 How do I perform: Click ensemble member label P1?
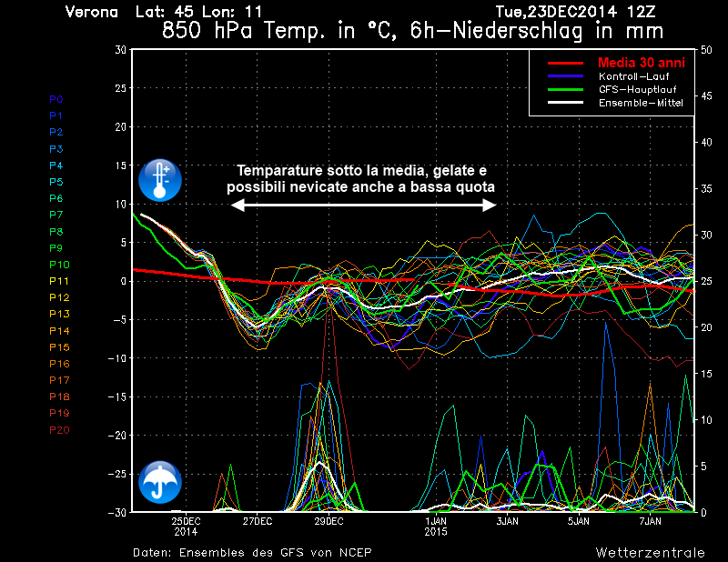[x=56, y=115]
